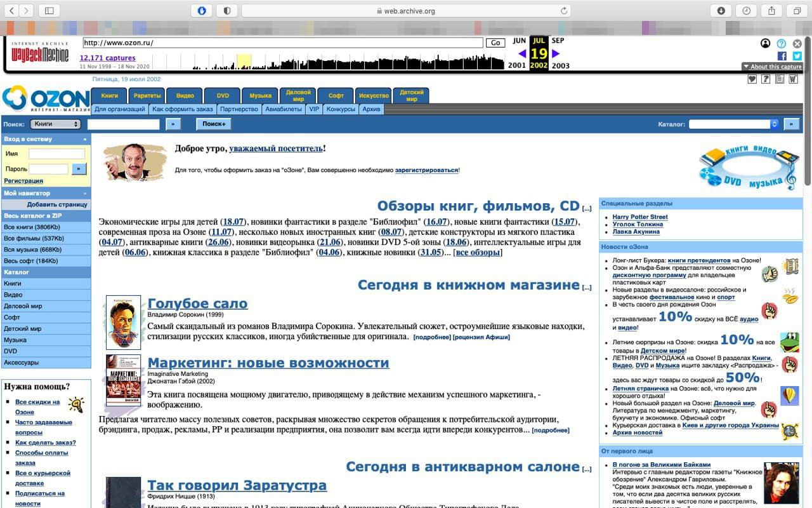Reload the page with the refresh icon

pos(563,11)
